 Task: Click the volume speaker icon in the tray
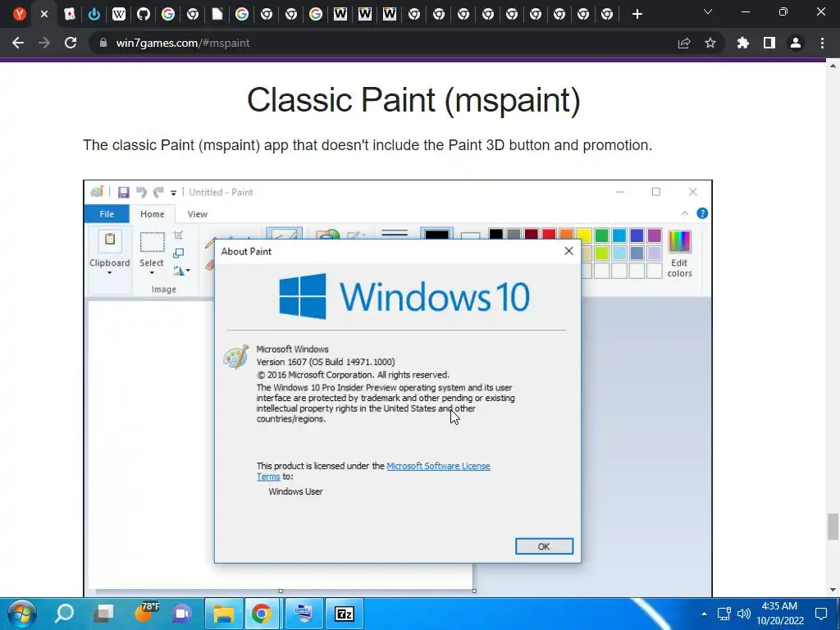coord(744,614)
